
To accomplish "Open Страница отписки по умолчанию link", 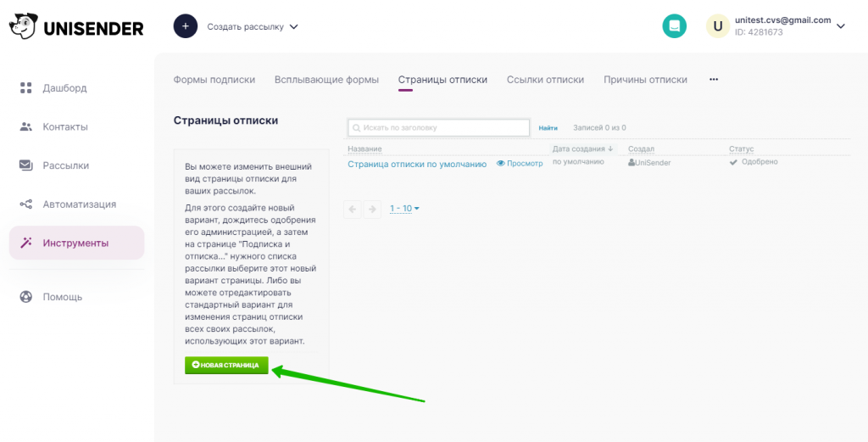I will coord(417,164).
